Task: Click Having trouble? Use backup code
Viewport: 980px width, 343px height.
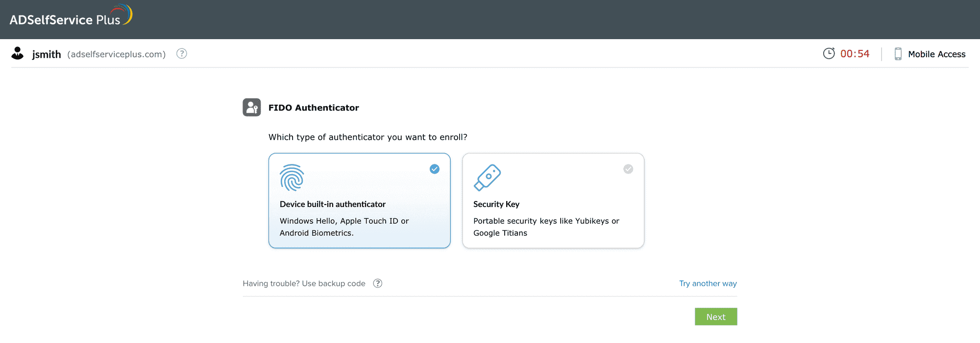Action: click(304, 283)
